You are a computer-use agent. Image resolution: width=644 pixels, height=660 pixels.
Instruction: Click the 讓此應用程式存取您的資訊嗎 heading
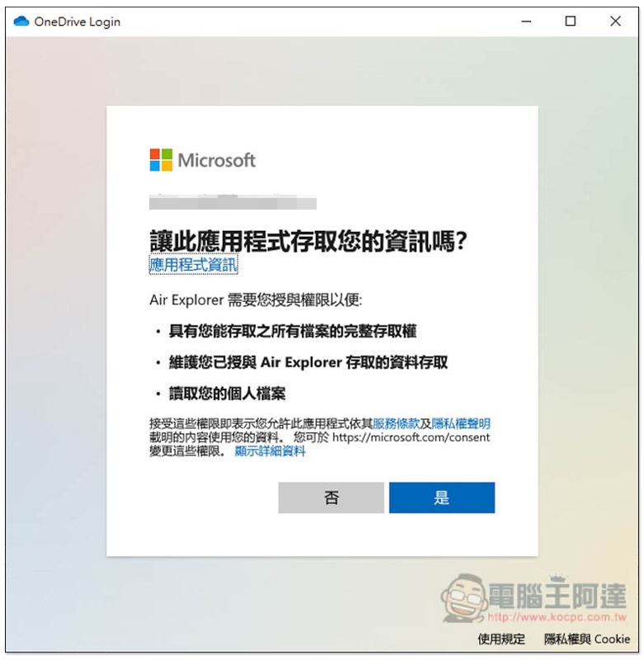click(x=308, y=241)
